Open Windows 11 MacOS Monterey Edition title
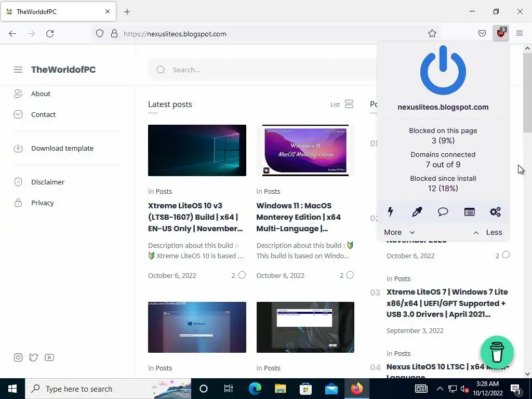 [x=299, y=217]
